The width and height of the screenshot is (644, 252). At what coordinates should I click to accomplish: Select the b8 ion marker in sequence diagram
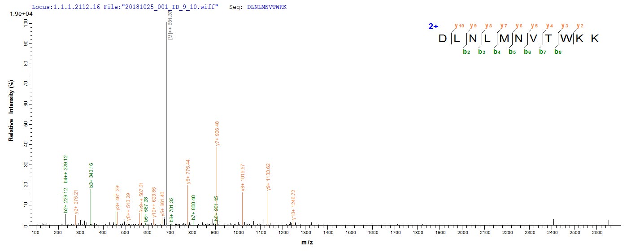click(557, 52)
